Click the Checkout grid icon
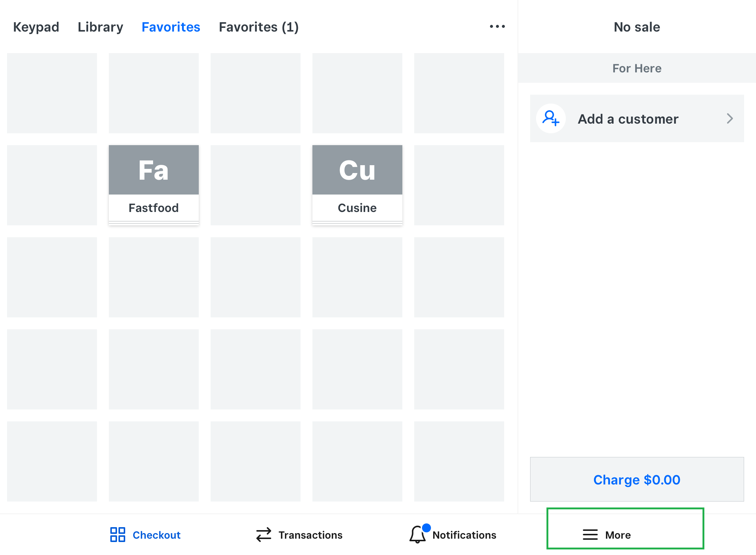Image resolution: width=756 pixels, height=555 pixels. coord(117,535)
